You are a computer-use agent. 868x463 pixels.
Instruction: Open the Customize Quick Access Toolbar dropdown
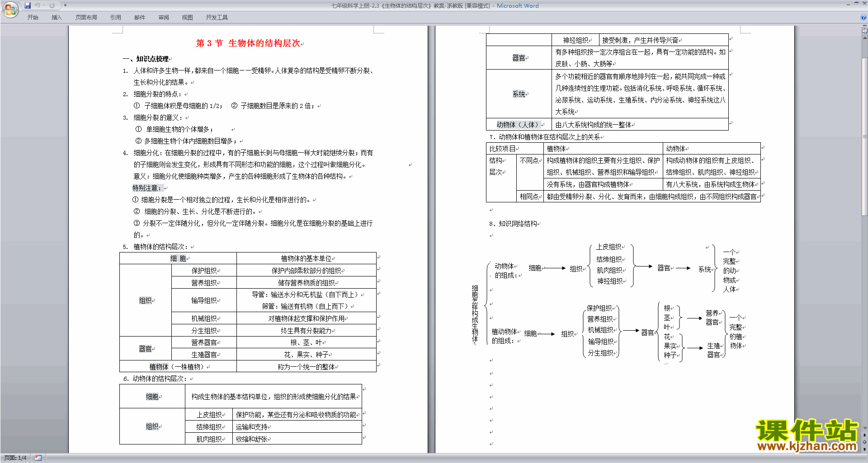(x=65, y=5)
